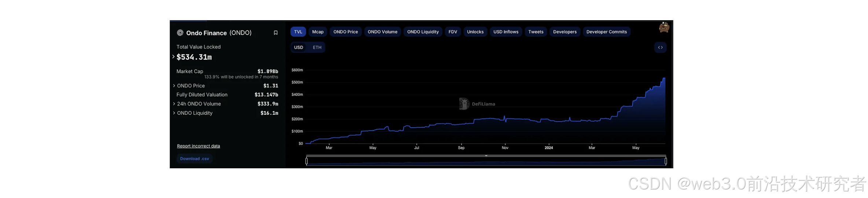Toggle the USD Inflows chart series

pyautogui.click(x=506, y=32)
